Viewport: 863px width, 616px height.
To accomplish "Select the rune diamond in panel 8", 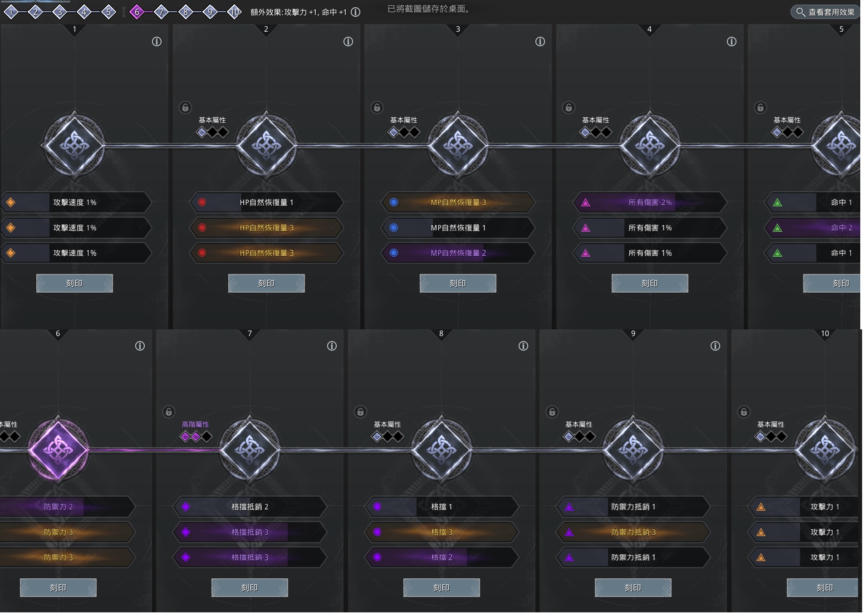I will coord(441,450).
